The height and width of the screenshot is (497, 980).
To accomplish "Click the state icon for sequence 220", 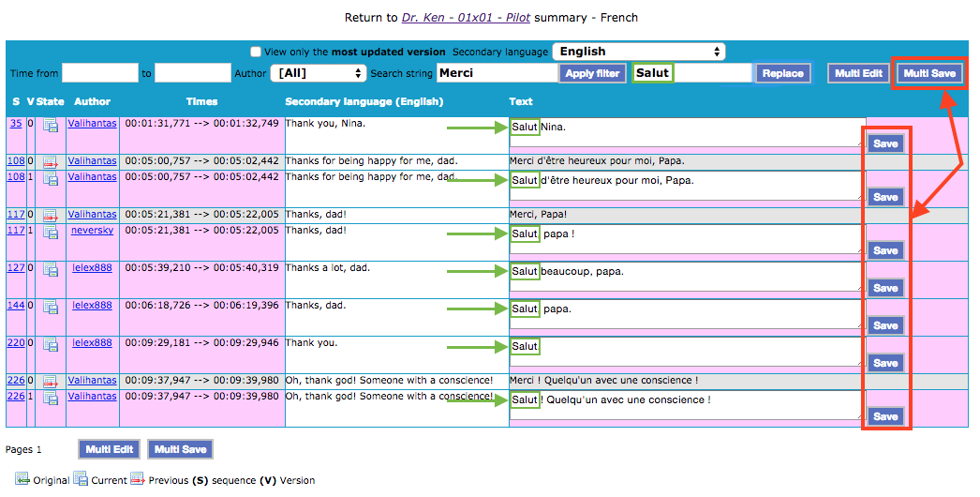I will 51,344.
